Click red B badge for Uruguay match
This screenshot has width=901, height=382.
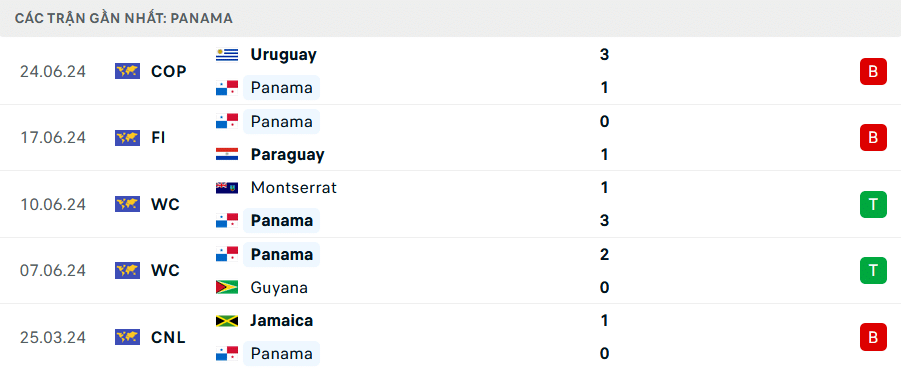[873, 71]
